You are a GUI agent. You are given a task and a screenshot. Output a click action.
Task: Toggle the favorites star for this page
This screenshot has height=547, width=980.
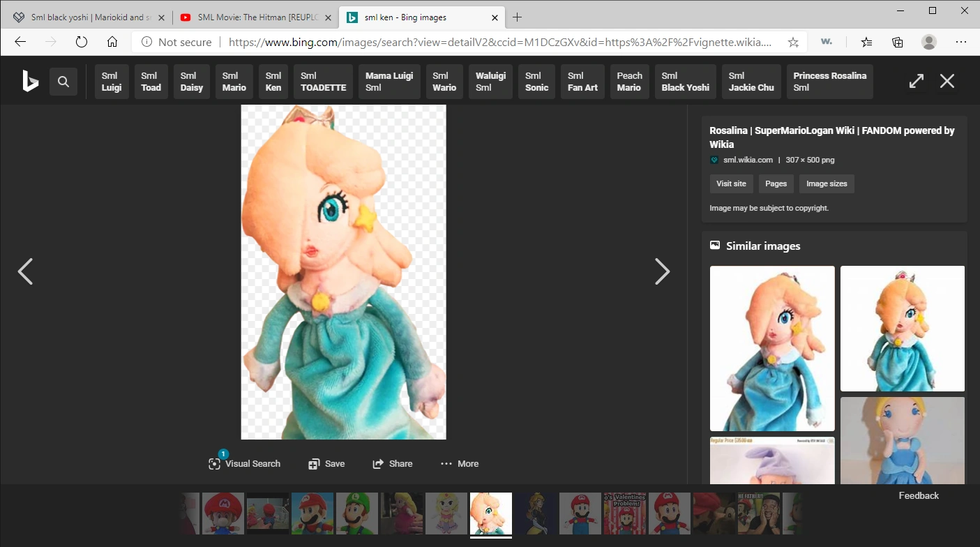pyautogui.click(x=793, y=42)
